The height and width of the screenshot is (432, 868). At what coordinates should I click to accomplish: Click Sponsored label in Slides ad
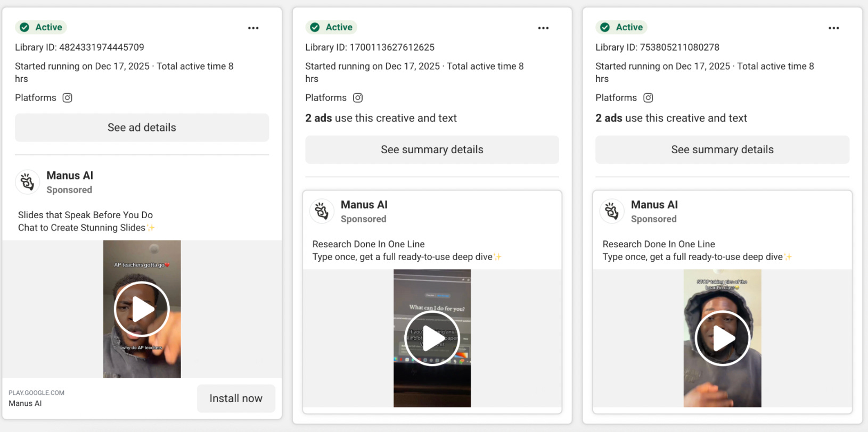pyautogui.click(x=69, y=190)
